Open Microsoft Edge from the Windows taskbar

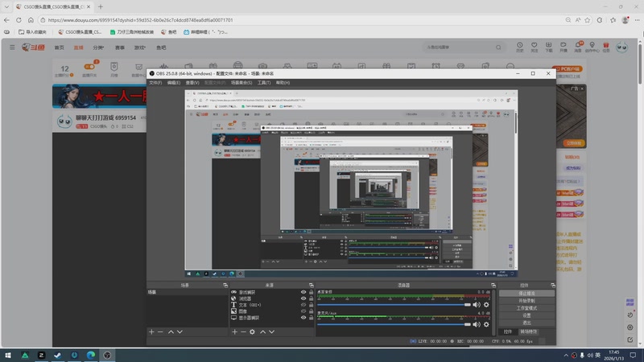(x=91, y=355)
